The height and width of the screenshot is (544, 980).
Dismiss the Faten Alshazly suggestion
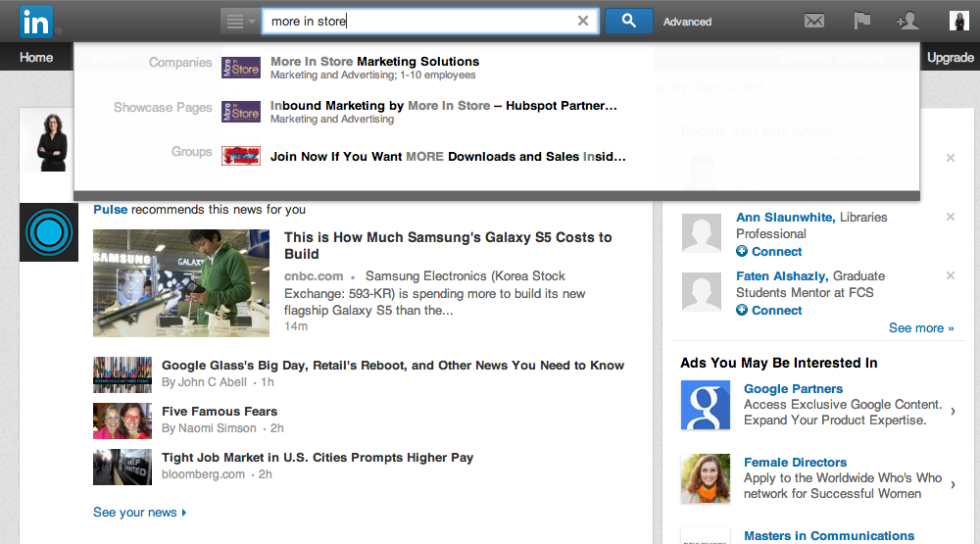tap(950, 275)
